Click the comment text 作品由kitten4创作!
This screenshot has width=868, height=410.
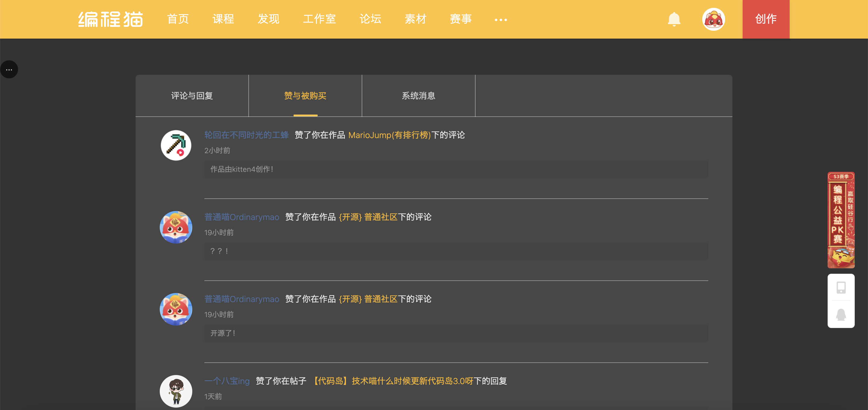[242, 169]
